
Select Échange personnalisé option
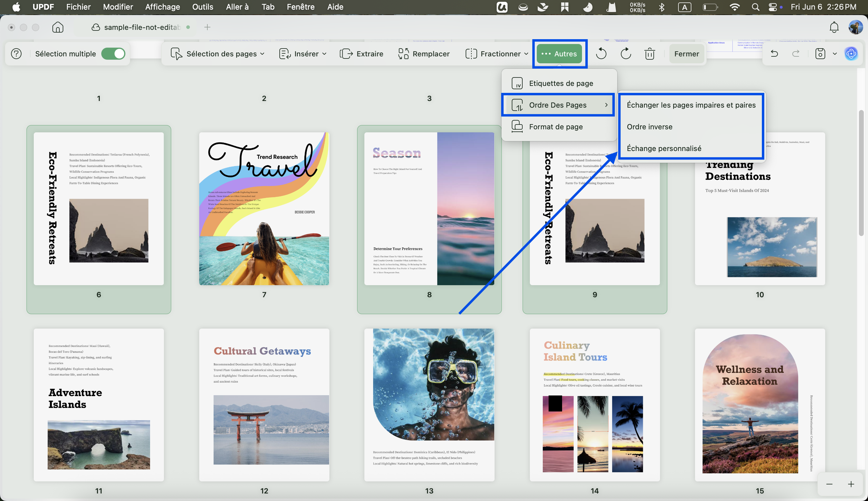(664, 148)
